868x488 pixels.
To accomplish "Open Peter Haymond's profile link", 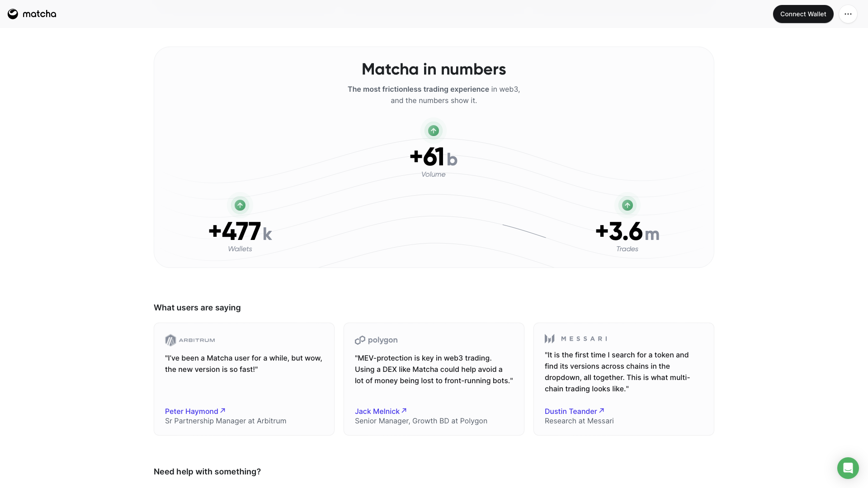I will tap(192, 411).
